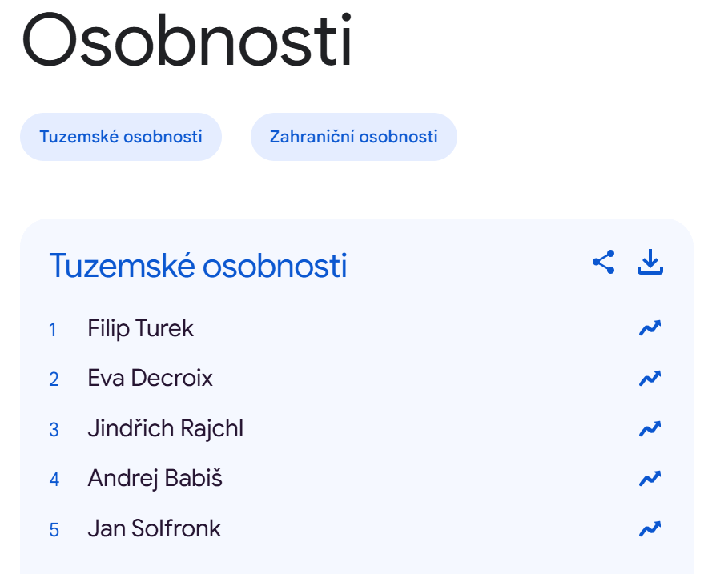Open the Filip Turek search result
728x574 pixels.
(140, 328)
